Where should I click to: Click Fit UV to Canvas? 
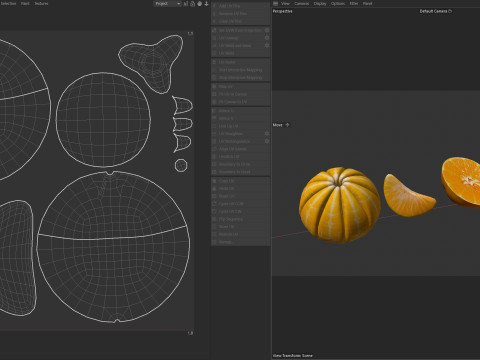233,94
